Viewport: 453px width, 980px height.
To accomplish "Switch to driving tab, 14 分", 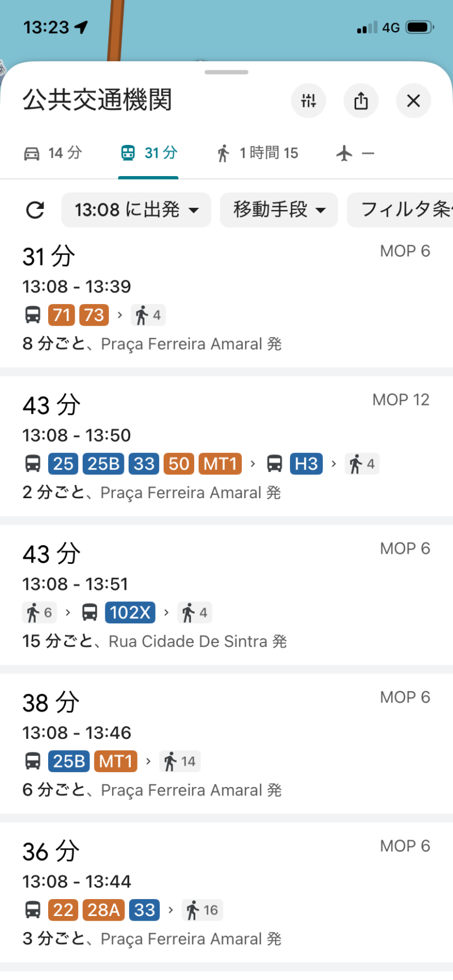I will coord(53,153).
